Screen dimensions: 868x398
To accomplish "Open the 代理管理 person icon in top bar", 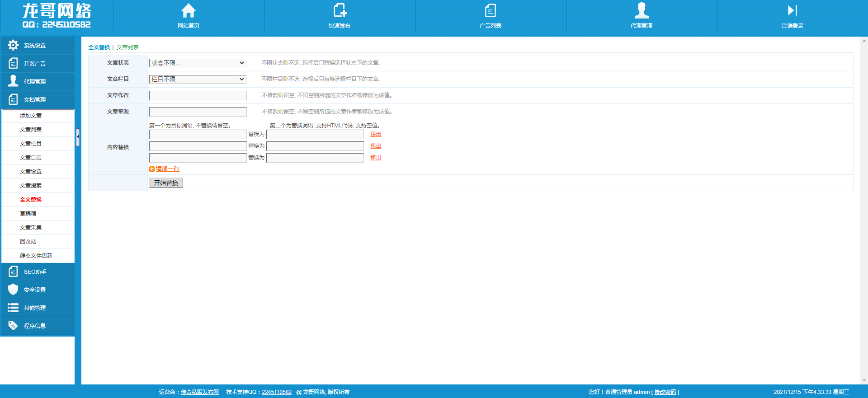I will (x=642, y=10).
